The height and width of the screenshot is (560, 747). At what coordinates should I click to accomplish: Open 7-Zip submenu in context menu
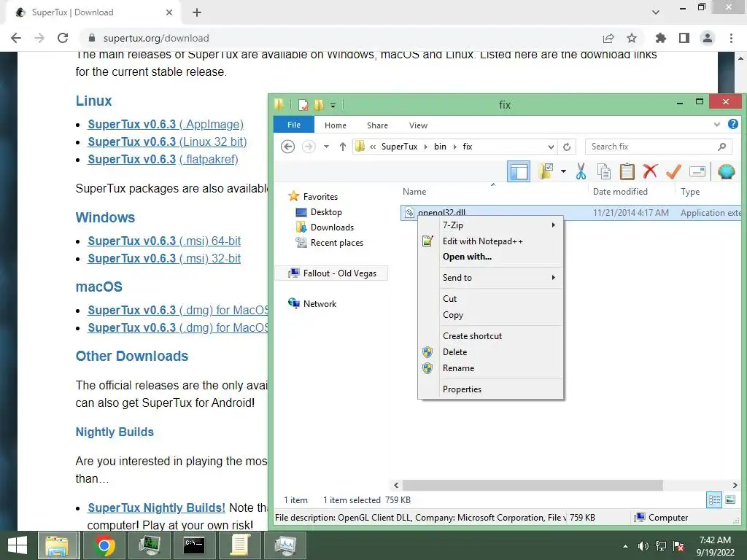pos(491,225)
